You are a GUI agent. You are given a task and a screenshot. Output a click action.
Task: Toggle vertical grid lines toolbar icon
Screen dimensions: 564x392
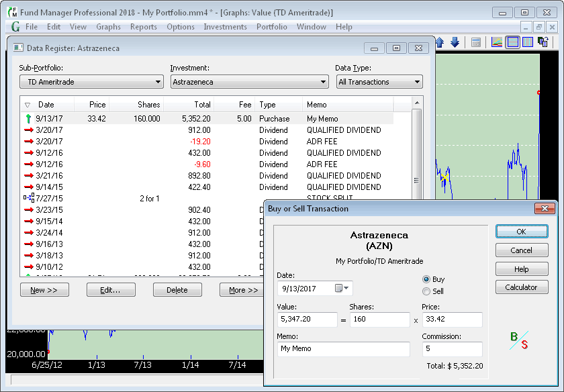pyautogui.click(x=528, y=42)
